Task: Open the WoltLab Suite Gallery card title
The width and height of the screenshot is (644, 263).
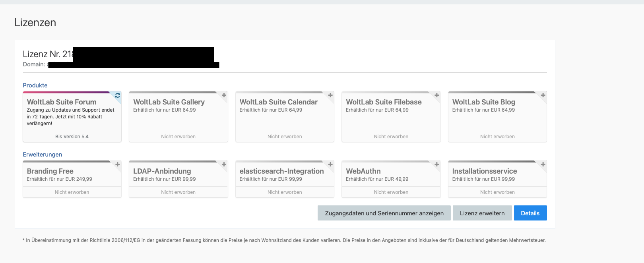Action: pyautogui.click(x=169, y=102)
